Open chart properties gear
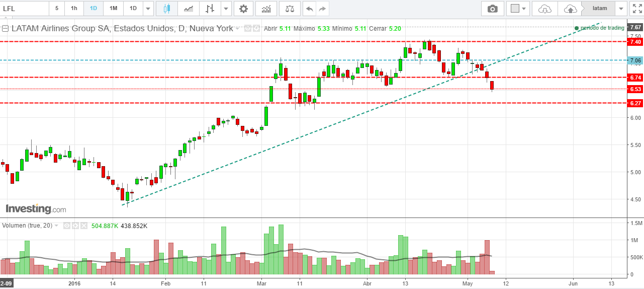The image size is (644, 289). point(243,9)
